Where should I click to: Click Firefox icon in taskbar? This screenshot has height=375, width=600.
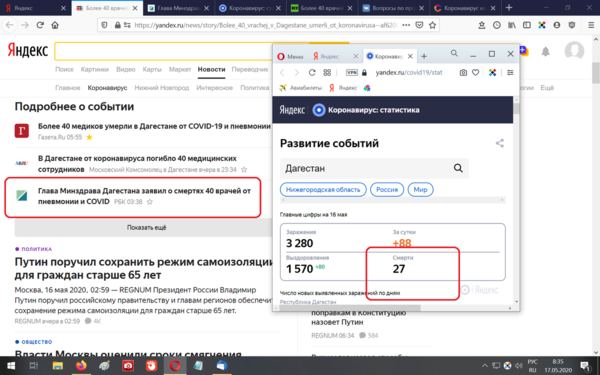(x=81, y=366)
